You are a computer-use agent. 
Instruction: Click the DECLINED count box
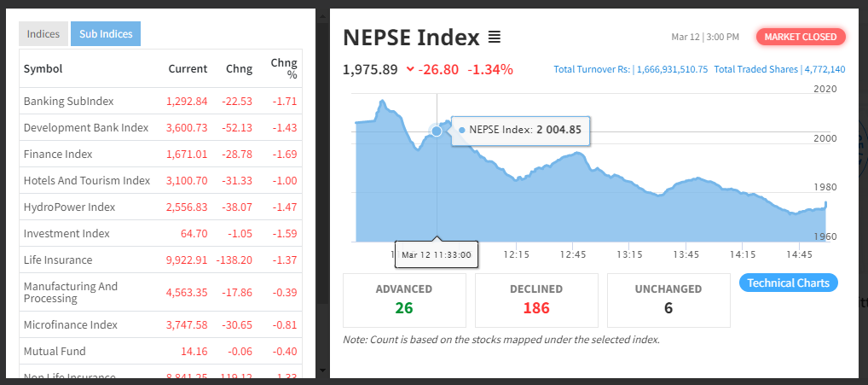[x=536, y=300]
